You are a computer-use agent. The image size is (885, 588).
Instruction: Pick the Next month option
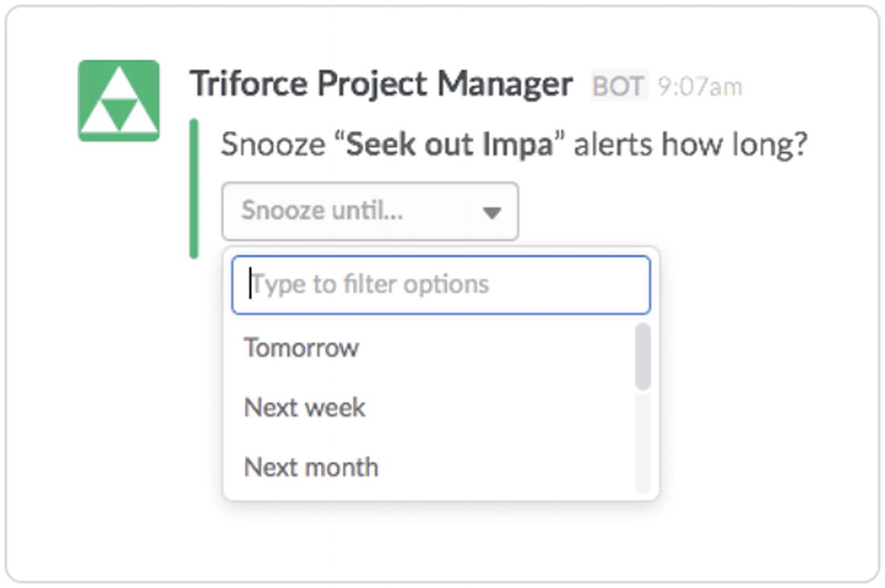tap(311, 467)
